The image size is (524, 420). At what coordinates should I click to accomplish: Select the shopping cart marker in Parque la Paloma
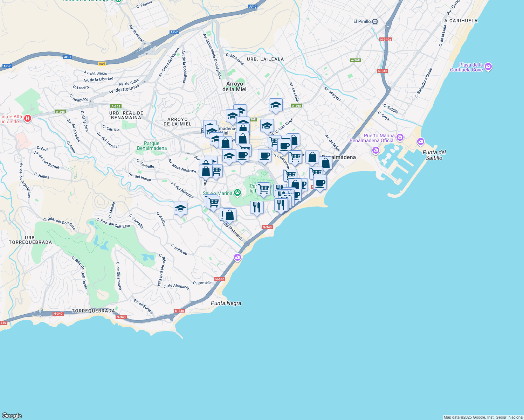[x=263, y=188]
